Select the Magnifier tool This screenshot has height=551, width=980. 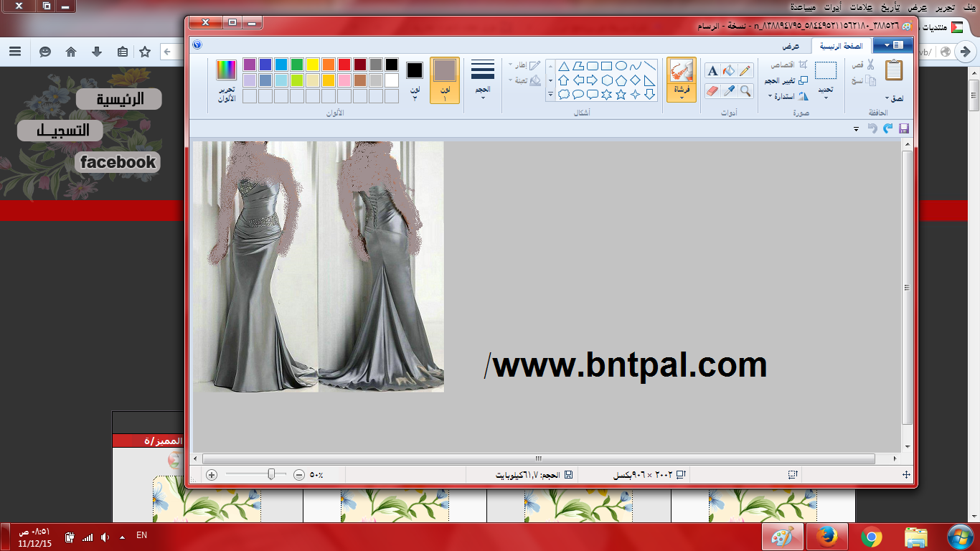(745, 90)
